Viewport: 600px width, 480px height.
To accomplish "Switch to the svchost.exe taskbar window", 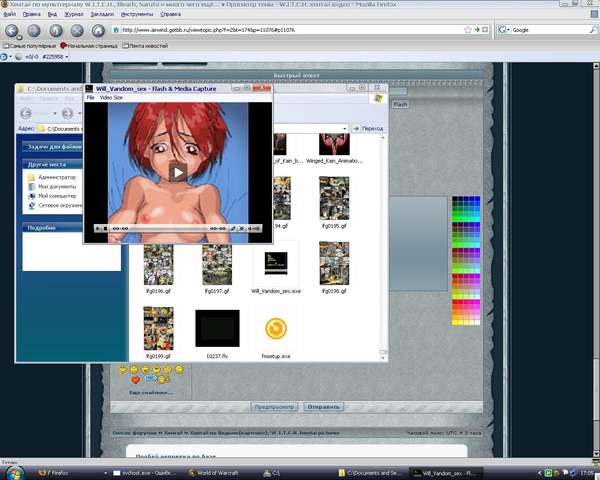I will [145, 473].
